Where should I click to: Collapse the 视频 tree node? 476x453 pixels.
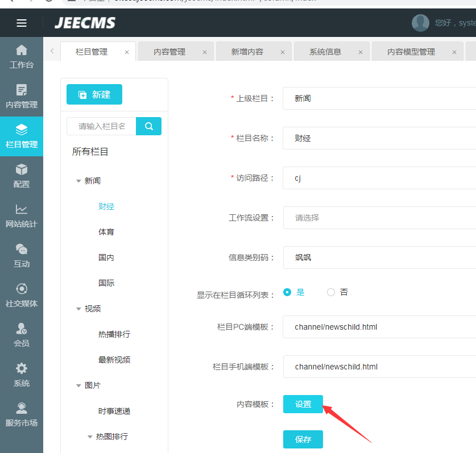pos(78,309)
